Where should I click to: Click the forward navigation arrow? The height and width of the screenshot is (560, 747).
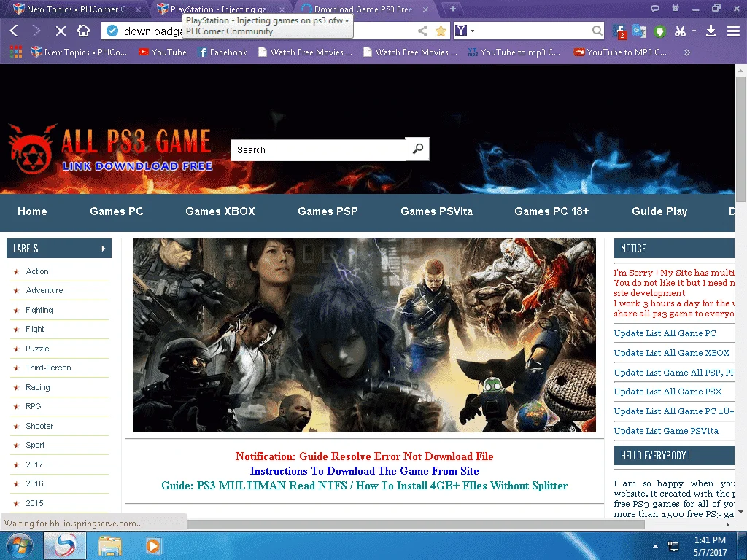(x=36, y=31)
